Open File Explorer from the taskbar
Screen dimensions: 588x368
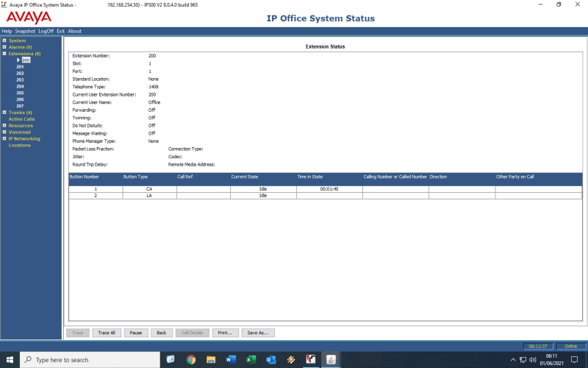click(x=211, y=360)
